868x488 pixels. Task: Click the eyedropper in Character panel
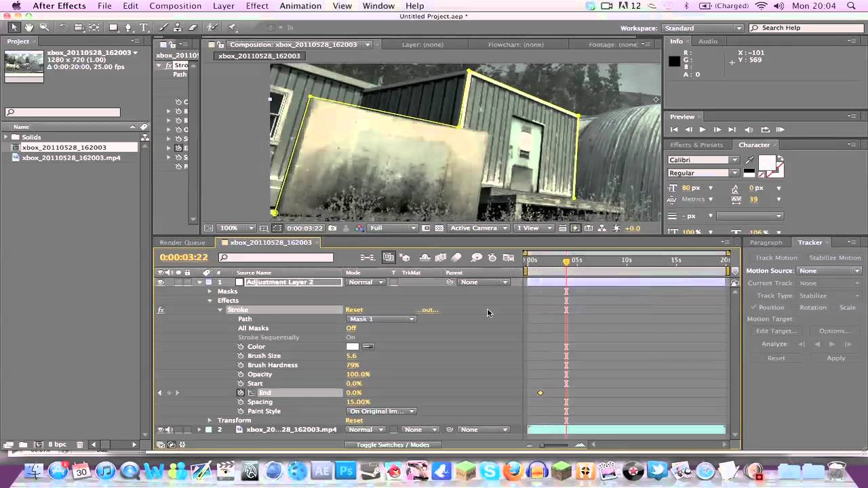[749, 160]
